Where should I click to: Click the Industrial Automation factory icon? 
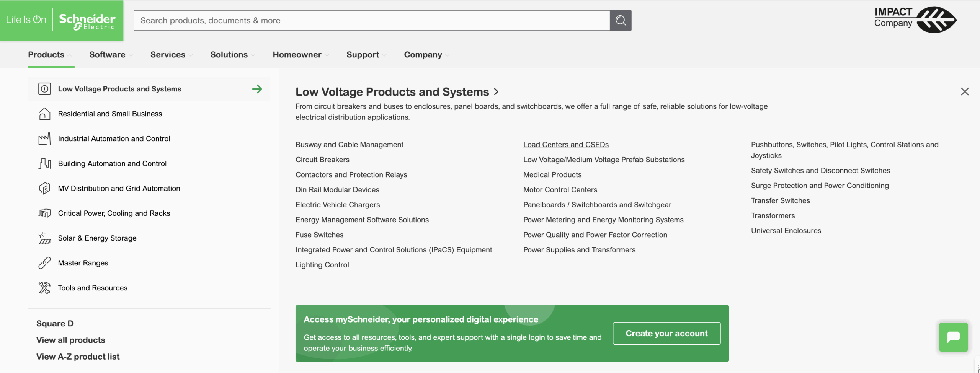44,138
